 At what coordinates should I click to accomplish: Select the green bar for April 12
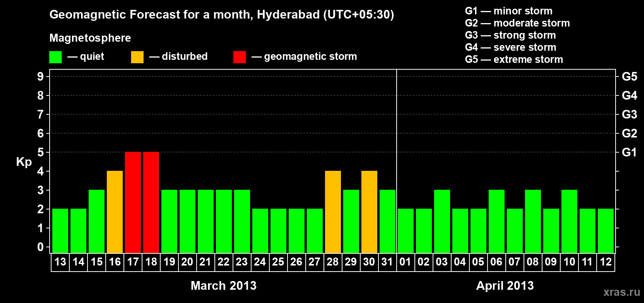tap(606, 231)
